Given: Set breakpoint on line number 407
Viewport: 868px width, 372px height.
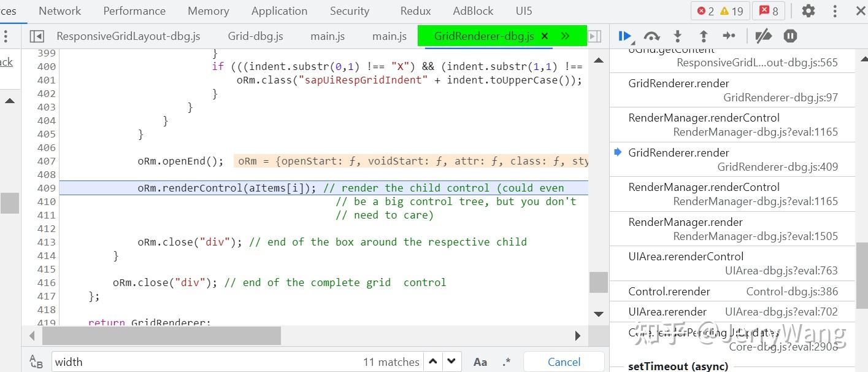Looking at the screenshot, I should (x=46, y=161).
